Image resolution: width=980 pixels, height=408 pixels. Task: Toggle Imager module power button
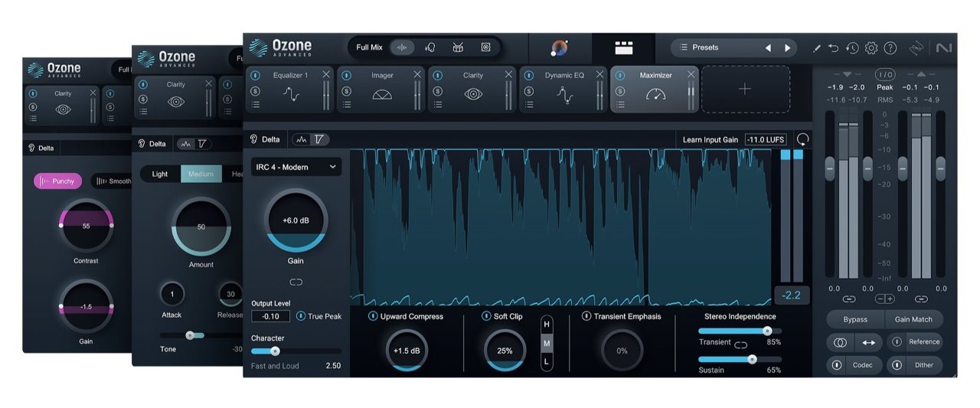347,76
